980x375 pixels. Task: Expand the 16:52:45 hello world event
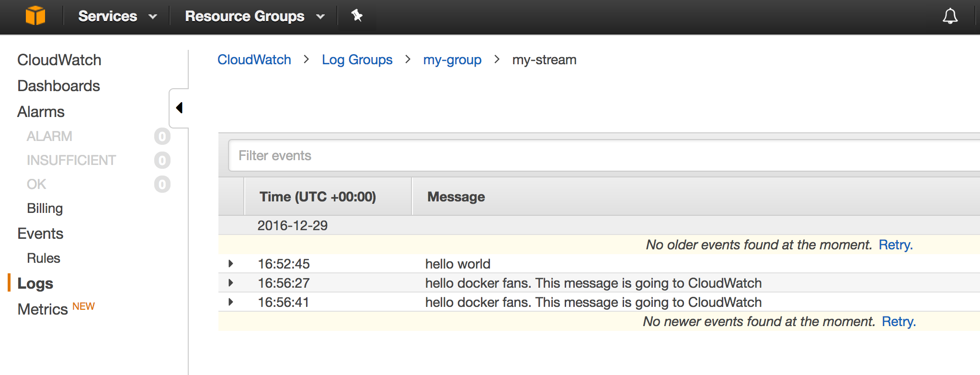(231, 264)
